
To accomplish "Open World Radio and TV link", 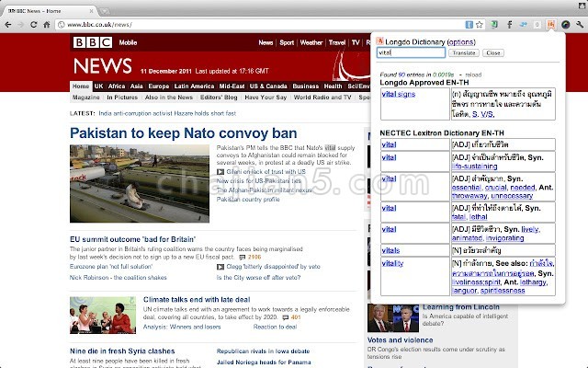I will click(322, 98).
